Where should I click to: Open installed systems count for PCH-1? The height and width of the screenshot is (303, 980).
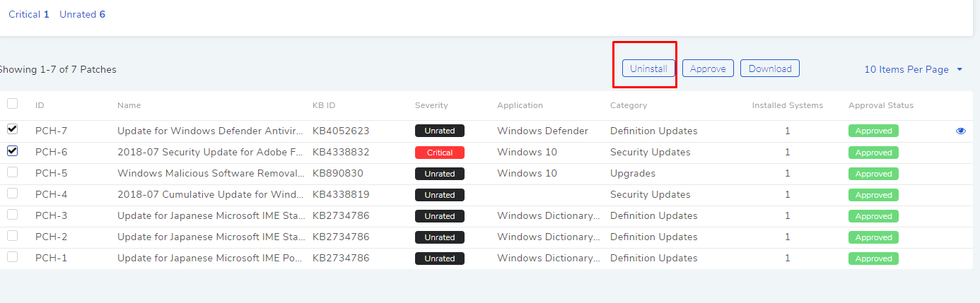tap(788, 258)
